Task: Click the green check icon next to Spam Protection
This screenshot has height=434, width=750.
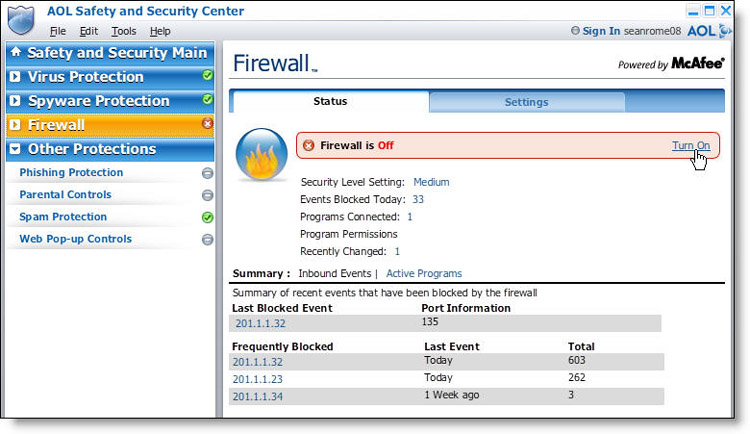Action: click(207, 217)
